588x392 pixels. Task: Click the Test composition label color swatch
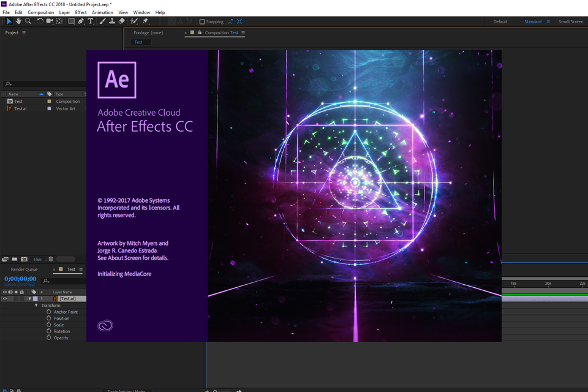(49, 101)
